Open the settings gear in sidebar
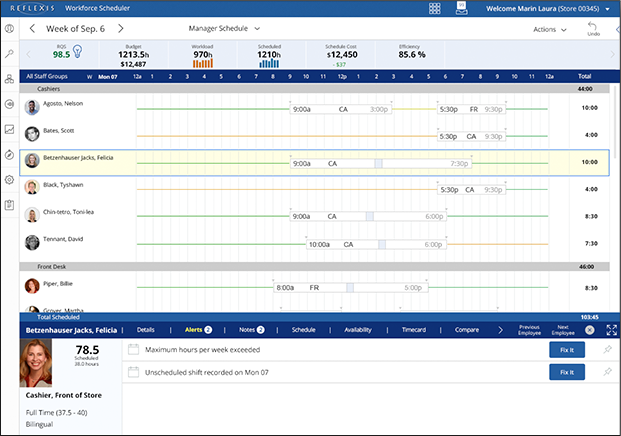Image resolution: width=621 pixels, height=436 pixels. (x=9, y=180)
